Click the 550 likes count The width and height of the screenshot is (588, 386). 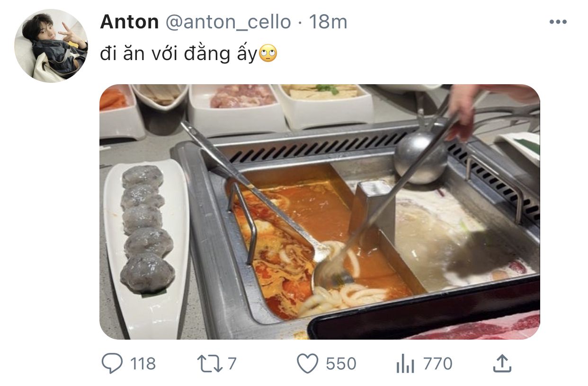click(341, 364)
